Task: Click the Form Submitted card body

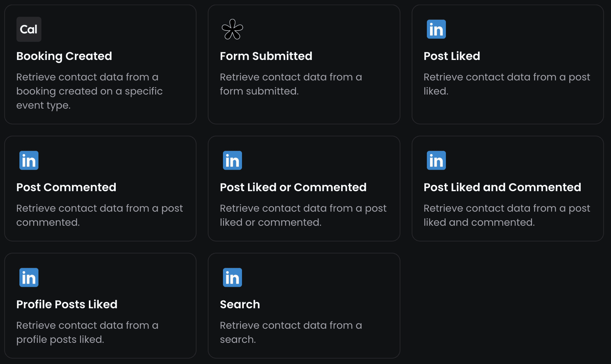Action: tap(291, 84)
